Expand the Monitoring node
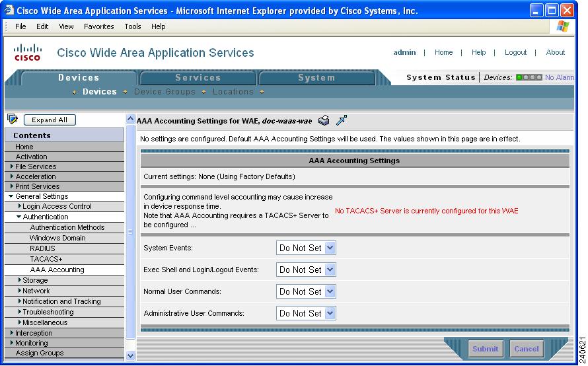 [x=12, y=343]
